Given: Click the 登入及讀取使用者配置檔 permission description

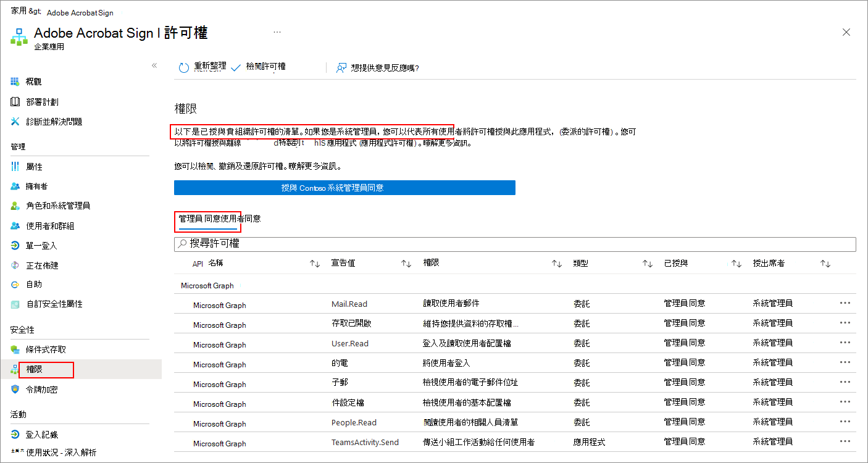Looking at the screenshot, I should coord(467,343).
